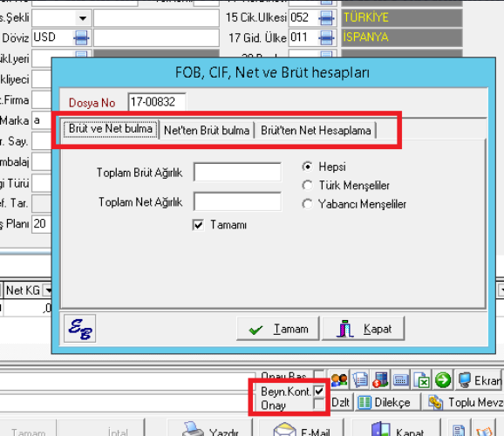Toggle the Tamamı checkbox
504x436 pixels.
[198, 224]
